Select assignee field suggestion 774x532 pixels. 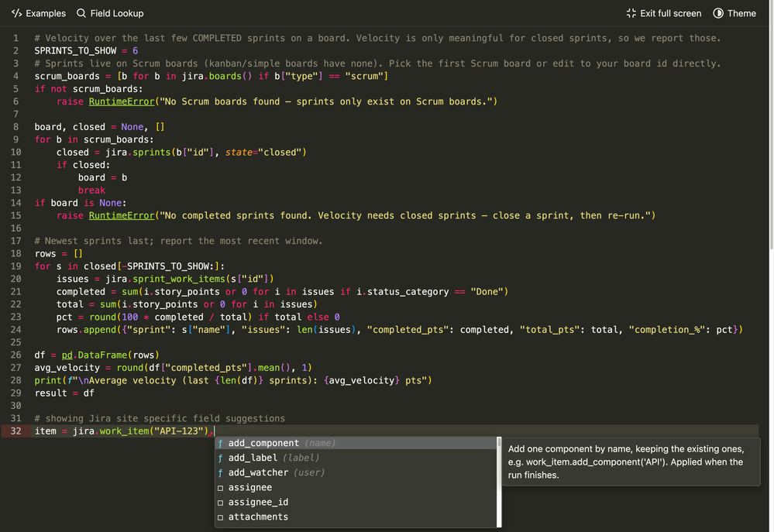click(356, 488)
